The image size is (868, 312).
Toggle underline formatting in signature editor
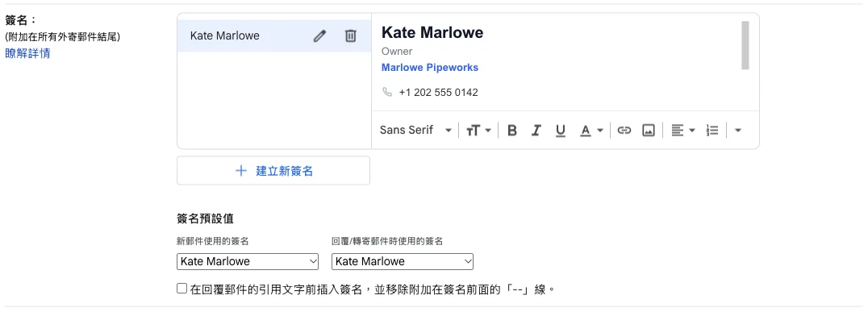click(x=560, y=131)
